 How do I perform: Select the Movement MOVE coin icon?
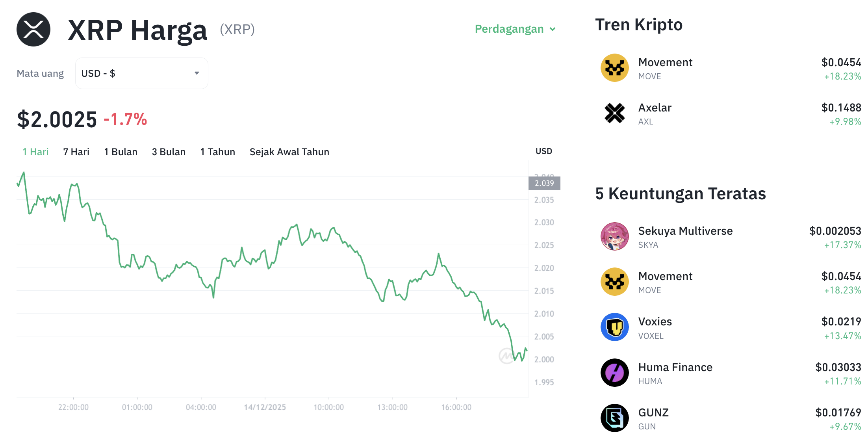pos(614,68)
